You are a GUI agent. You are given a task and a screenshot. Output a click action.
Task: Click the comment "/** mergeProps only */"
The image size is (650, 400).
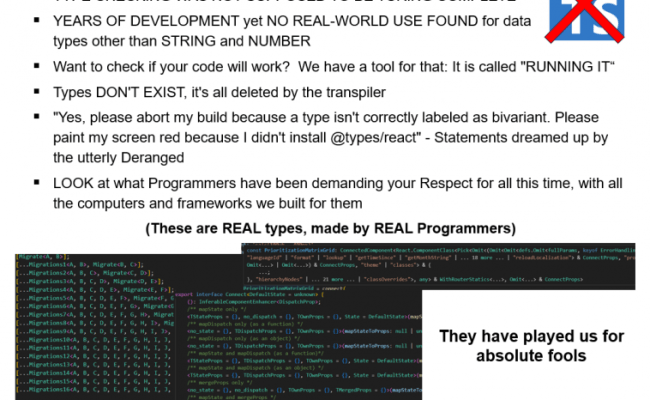[x=219, y=383]
